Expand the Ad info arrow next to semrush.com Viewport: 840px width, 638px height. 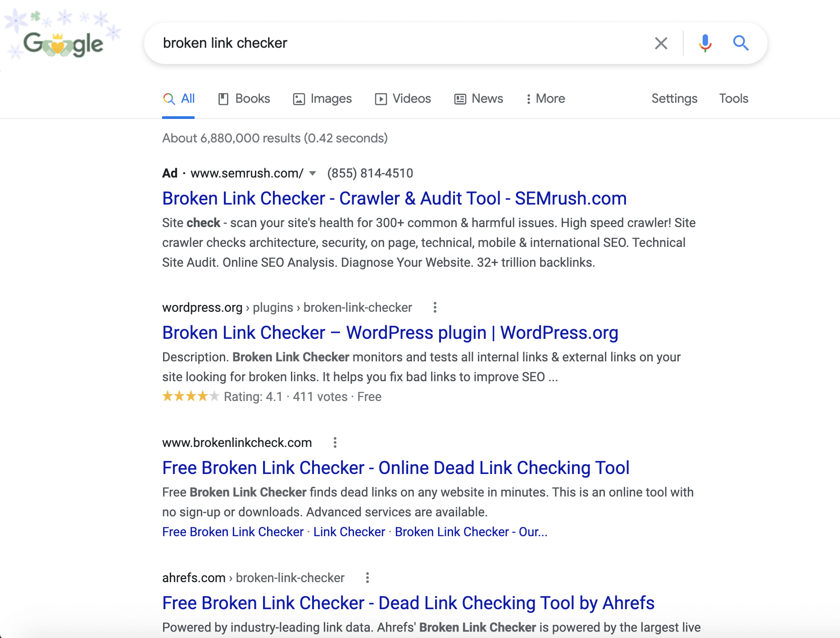point(312,173)
